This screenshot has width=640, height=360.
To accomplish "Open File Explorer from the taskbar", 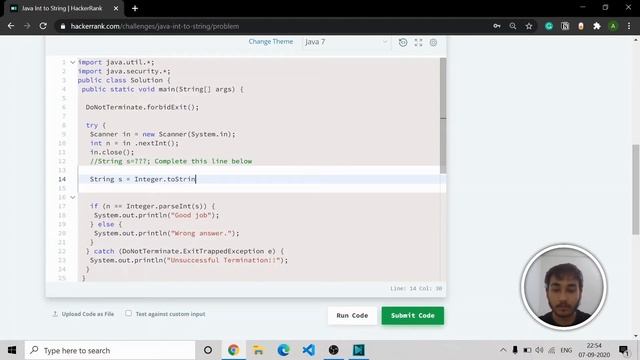I will click(x=258, y=350).
